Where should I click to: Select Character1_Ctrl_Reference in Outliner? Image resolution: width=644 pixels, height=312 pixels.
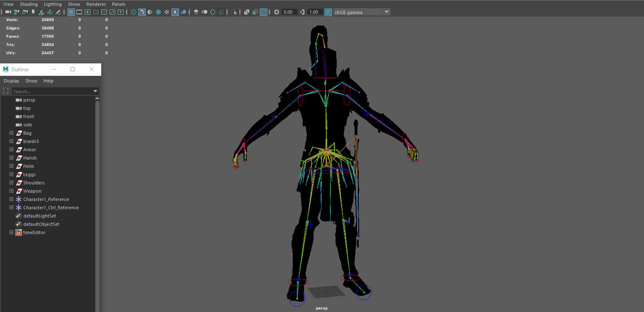tap(51, 208)
